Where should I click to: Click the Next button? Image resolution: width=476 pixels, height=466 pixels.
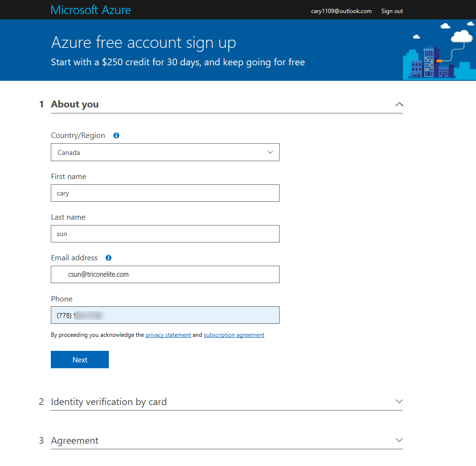[80, 360]
